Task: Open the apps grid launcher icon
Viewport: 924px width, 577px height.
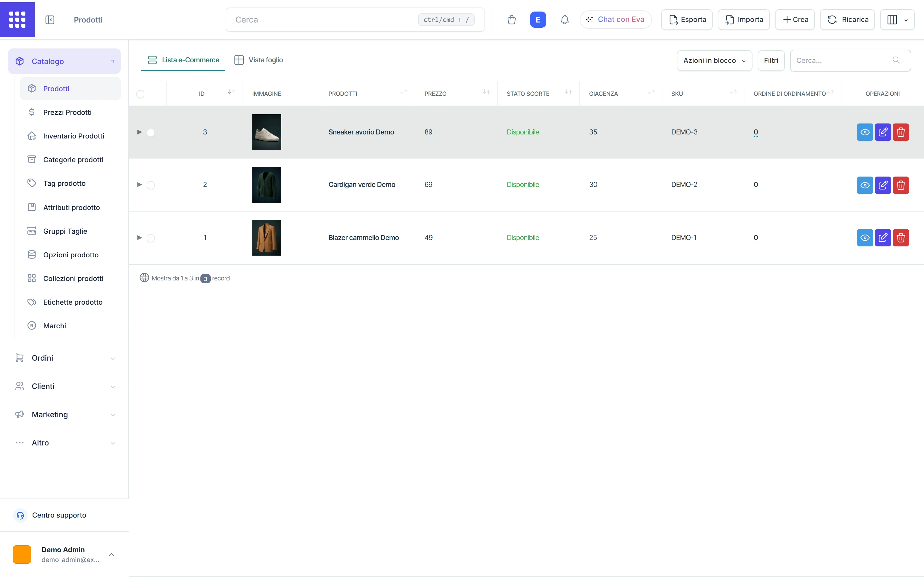Action: pos(17,19)
